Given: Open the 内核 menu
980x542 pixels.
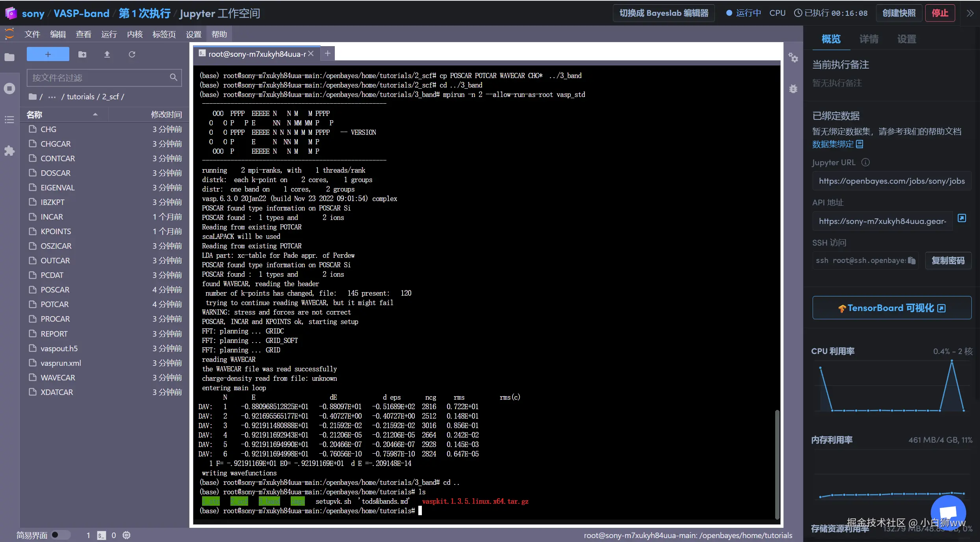Looking at the screenshot, I should pos(135,34).
